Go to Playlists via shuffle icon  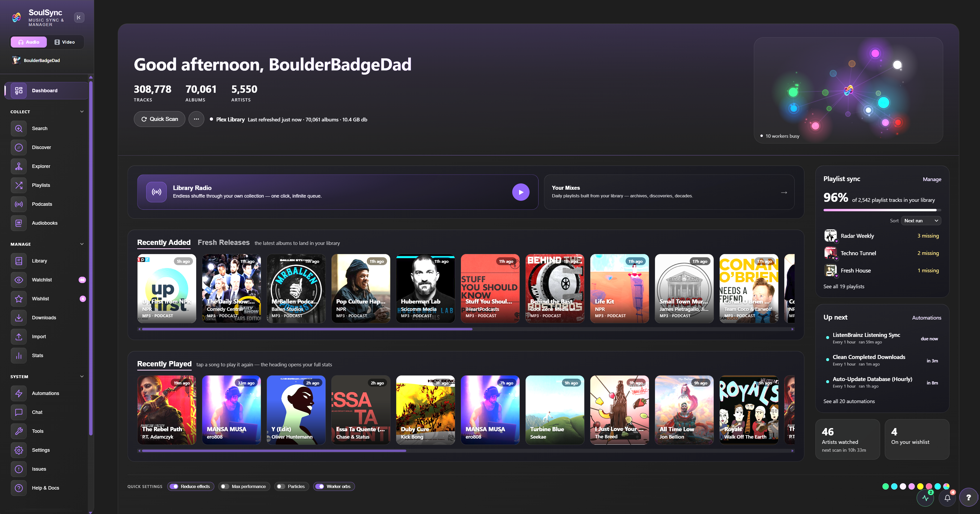click(x=19, y=185)
